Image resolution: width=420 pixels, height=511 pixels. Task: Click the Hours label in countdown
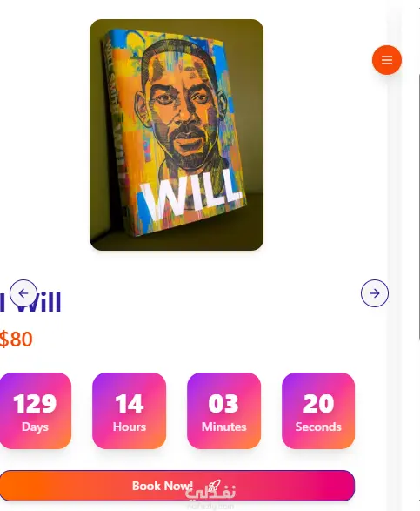click(130, 427)
